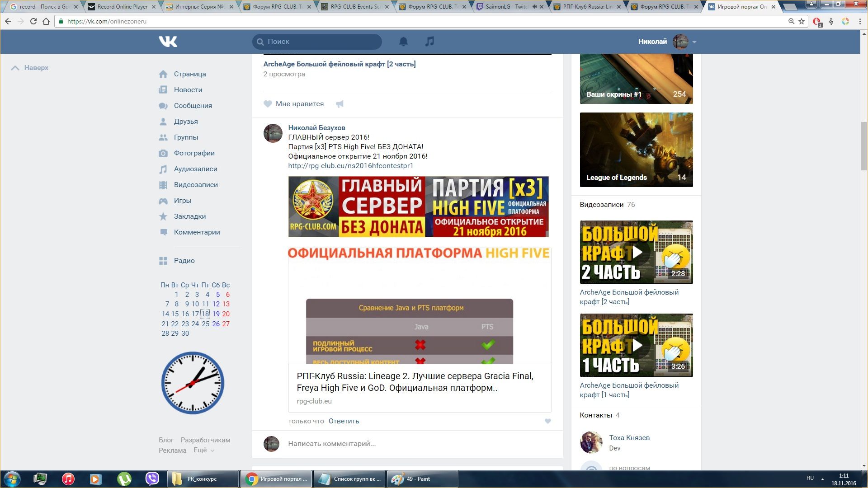Like the comment with small heart icon
The image size is (868, 488).
pos(547,421)
